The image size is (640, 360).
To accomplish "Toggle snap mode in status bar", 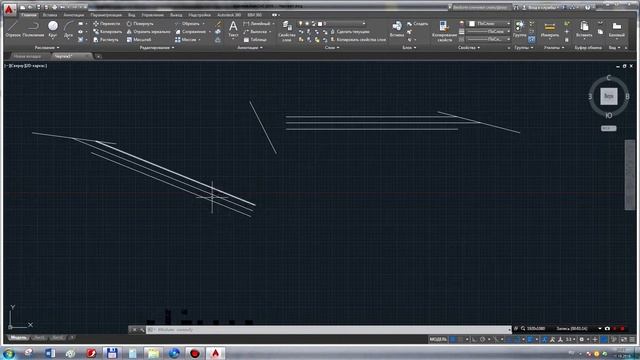I will [461, 339].
